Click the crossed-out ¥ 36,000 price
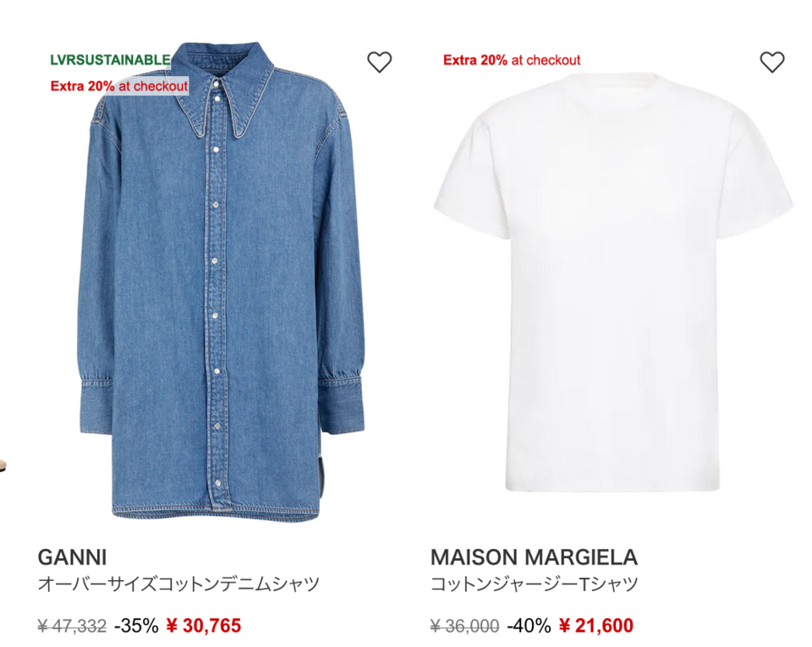812x647 pixels. (x=464, y=626)
